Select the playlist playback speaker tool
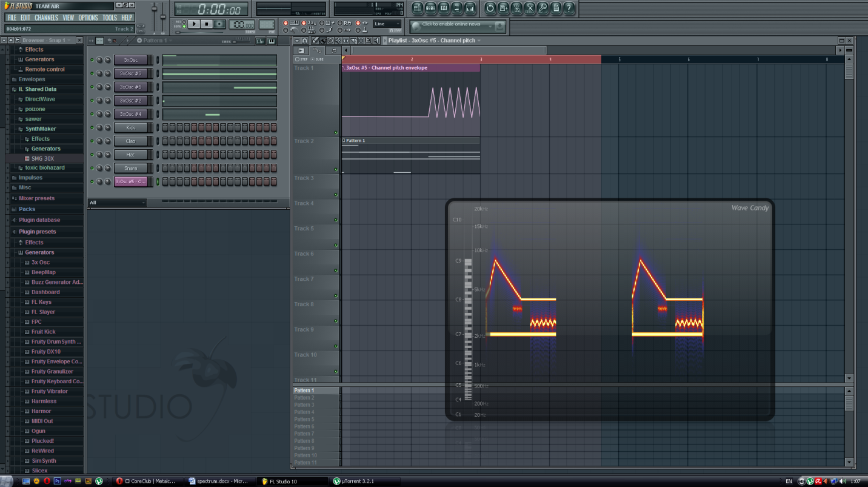This screenshot has height=487, width=868. click(376, 41)
